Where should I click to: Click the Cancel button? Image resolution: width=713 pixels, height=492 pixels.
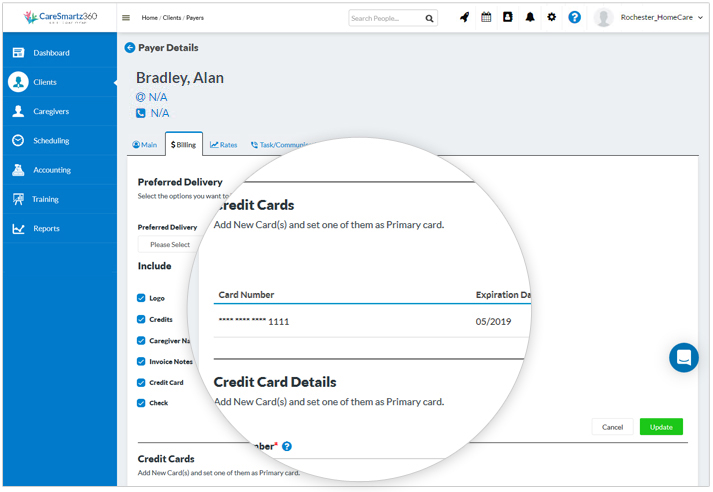[612, 427]
